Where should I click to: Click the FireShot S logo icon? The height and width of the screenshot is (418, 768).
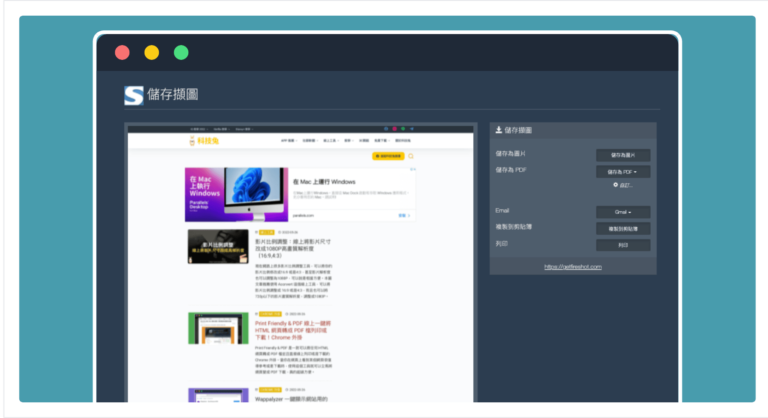point(134,95)
